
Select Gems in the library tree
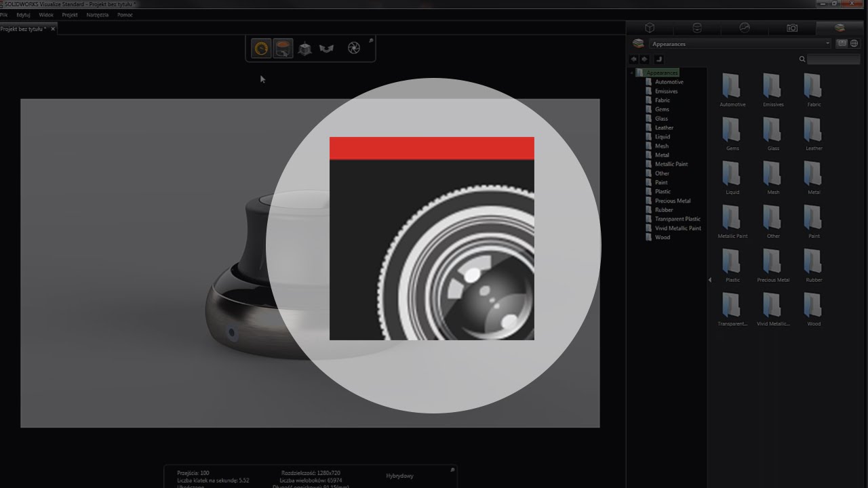(x=662, y=109)
